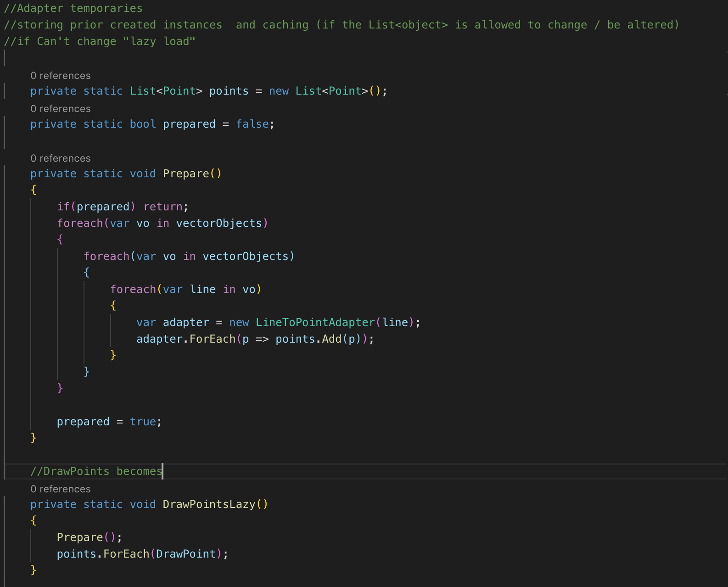Click the 'adapter.ForEach' call
The width and height of the screenshot is (728, 587).
pyautogui.click(x=186, y=339)
